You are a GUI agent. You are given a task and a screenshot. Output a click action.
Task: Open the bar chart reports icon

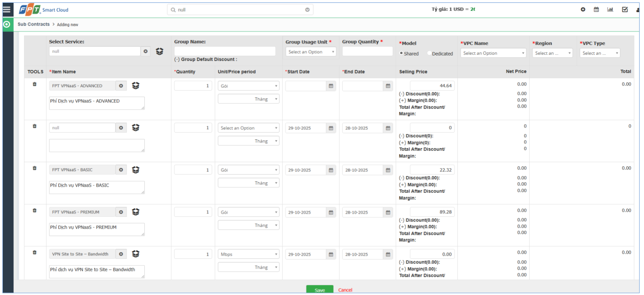click(x=610, y=10)
